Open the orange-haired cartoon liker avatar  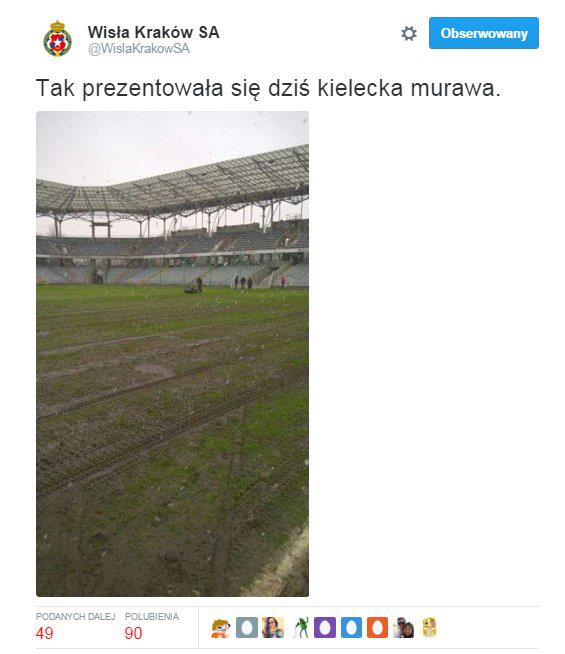click(x=221, y=628)
